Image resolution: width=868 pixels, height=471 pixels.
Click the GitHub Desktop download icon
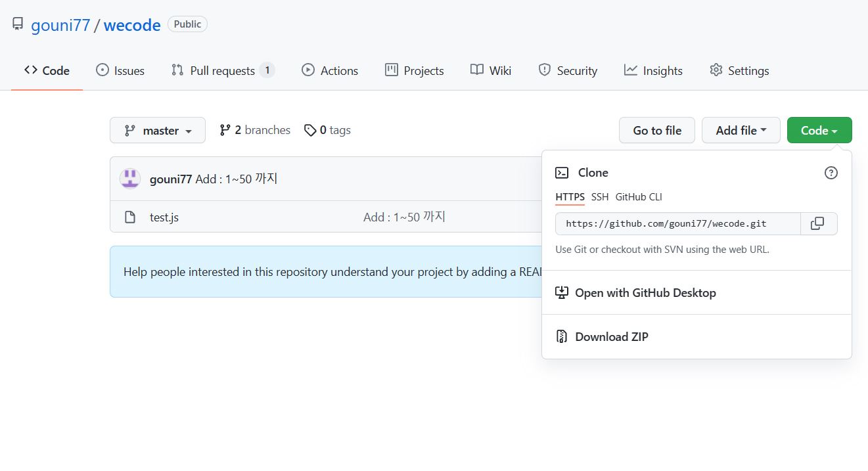[561, 292]
